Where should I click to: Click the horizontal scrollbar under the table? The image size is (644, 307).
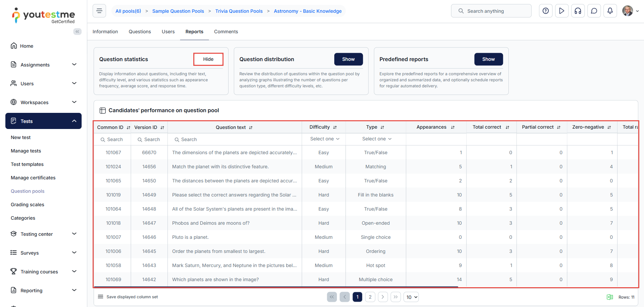pyautogui.click(x=276, y=287)
